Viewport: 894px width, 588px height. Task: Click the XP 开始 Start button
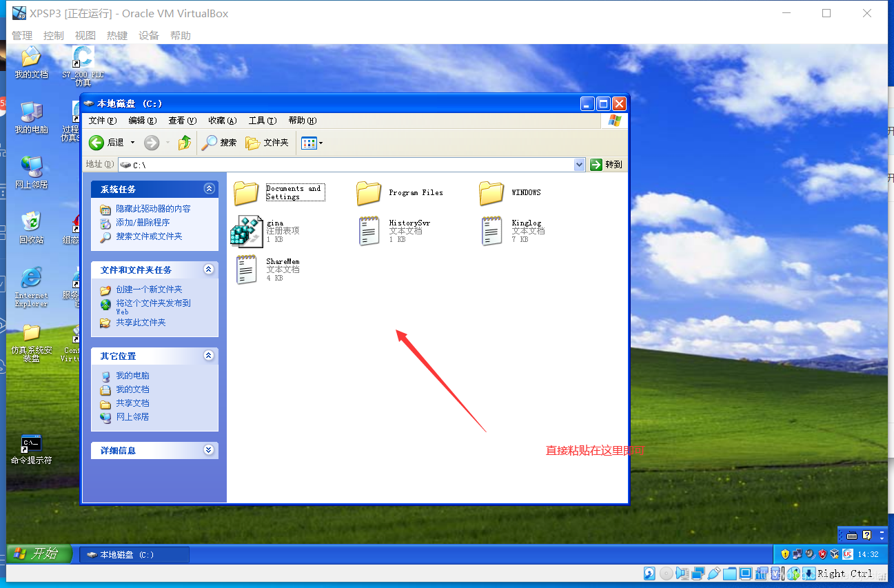[x=39, y=554]
